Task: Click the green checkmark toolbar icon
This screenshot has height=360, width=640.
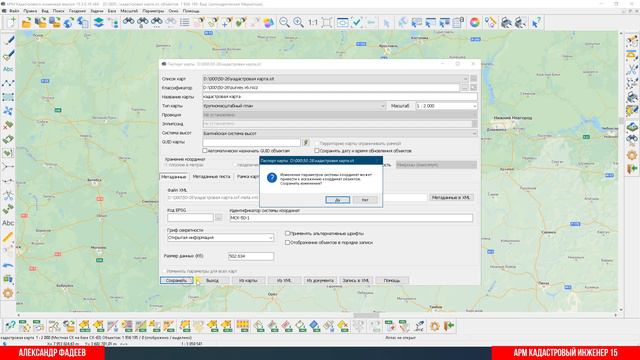Action: [x=357, y=22]
